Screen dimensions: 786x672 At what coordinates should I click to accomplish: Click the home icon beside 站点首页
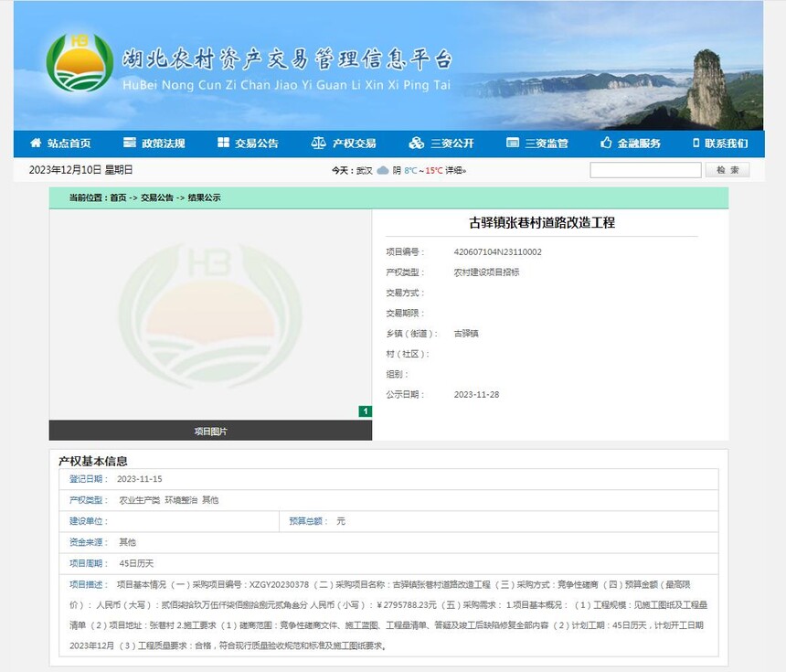coord(36,143)
